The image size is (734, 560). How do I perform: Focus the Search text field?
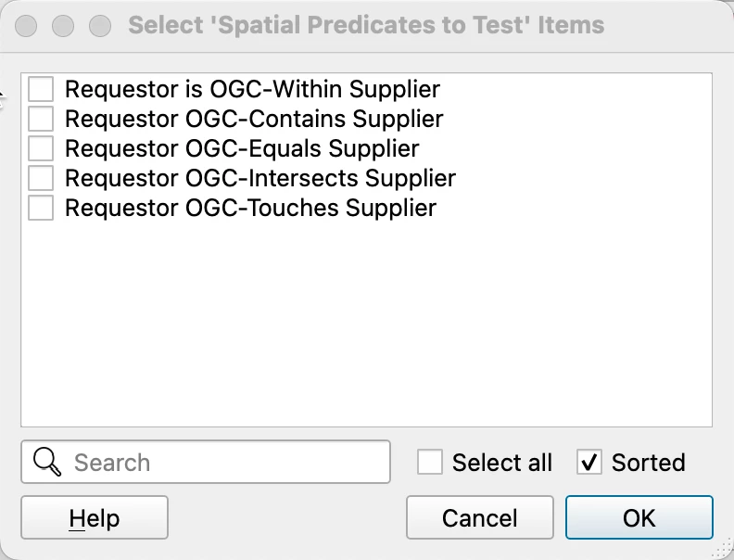(206, 462)
